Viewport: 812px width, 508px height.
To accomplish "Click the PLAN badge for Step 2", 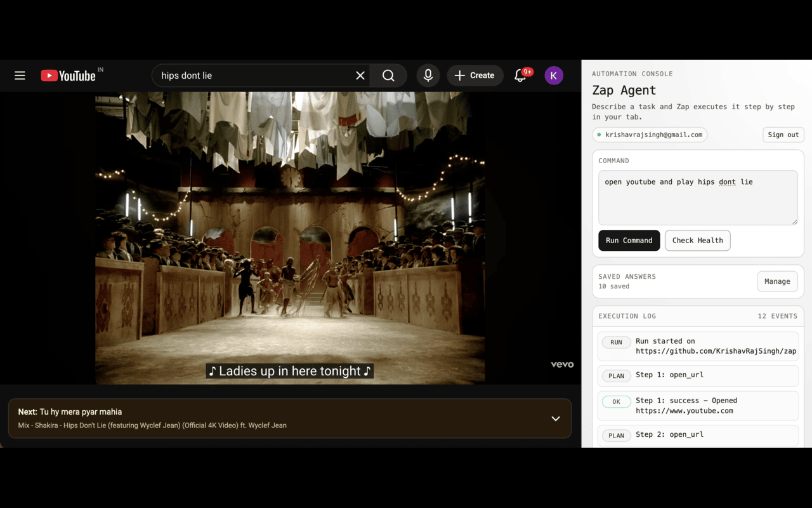I will [616, 436].
